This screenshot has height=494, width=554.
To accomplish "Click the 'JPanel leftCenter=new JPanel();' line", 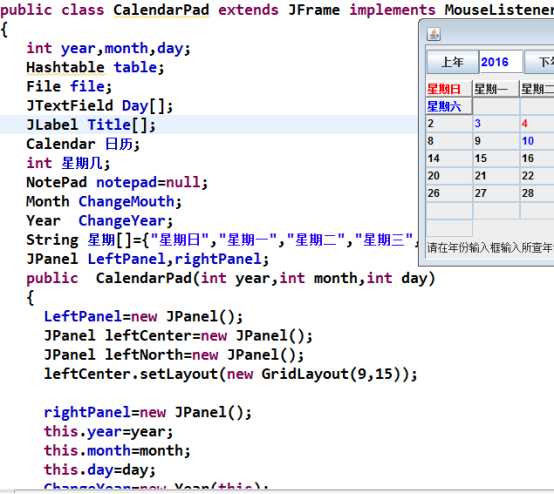I will coord(178,336).
